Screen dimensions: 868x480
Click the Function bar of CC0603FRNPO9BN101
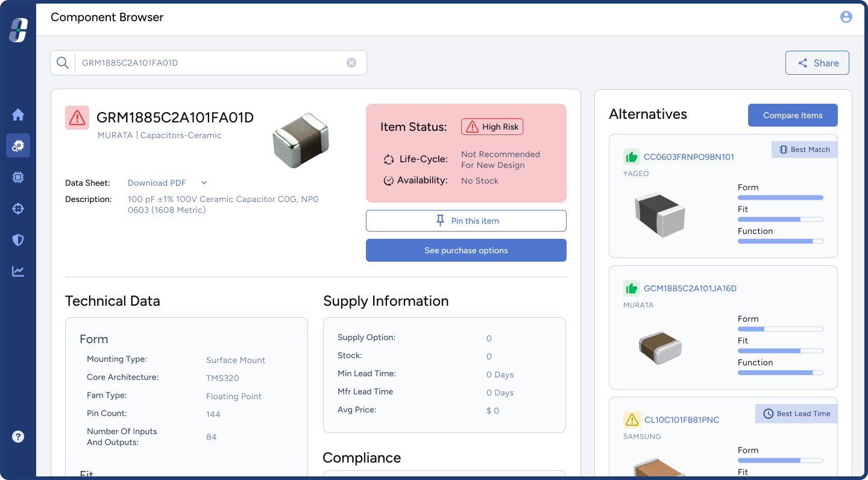(x=781, y=241)
